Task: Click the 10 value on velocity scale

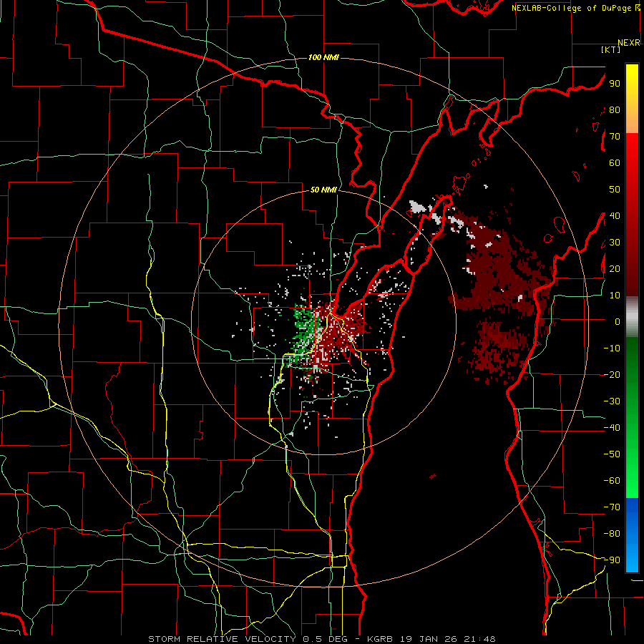Action: (615, 296)
